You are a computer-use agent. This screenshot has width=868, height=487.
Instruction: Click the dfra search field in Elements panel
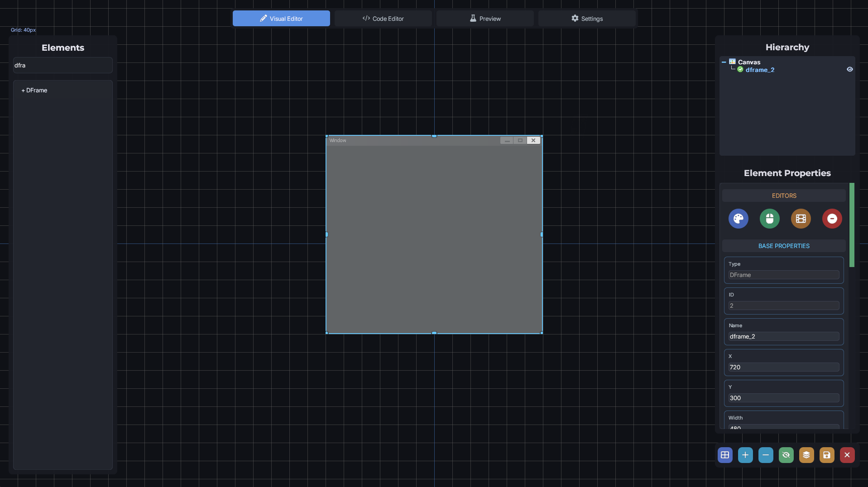(x=62, y=65)
